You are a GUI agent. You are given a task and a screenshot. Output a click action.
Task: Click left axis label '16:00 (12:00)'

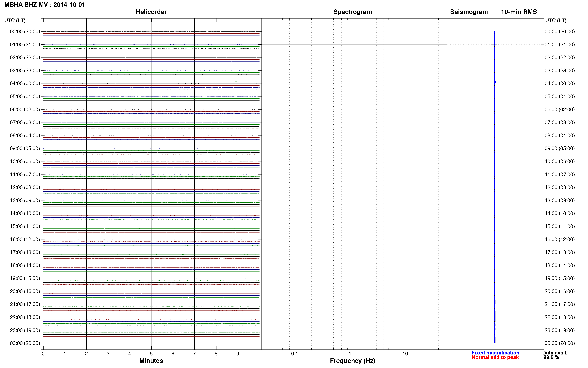coord(25,239)
